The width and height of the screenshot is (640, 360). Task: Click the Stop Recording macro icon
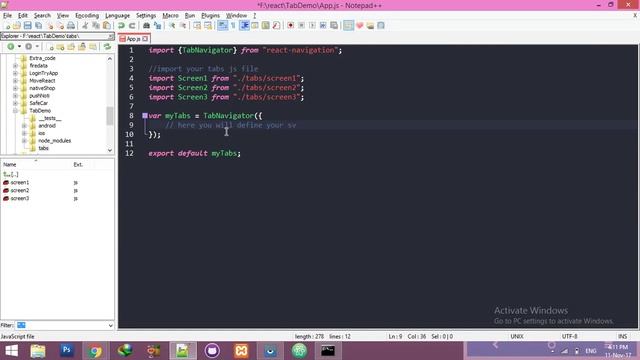click(x=302, y=26)
